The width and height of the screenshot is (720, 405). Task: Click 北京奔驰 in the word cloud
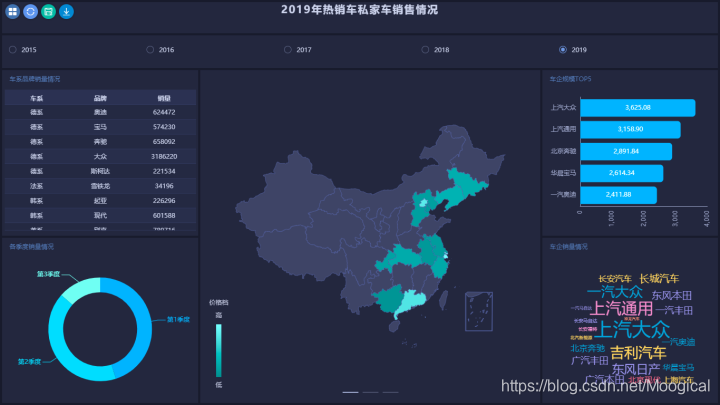tap(588, 349)
